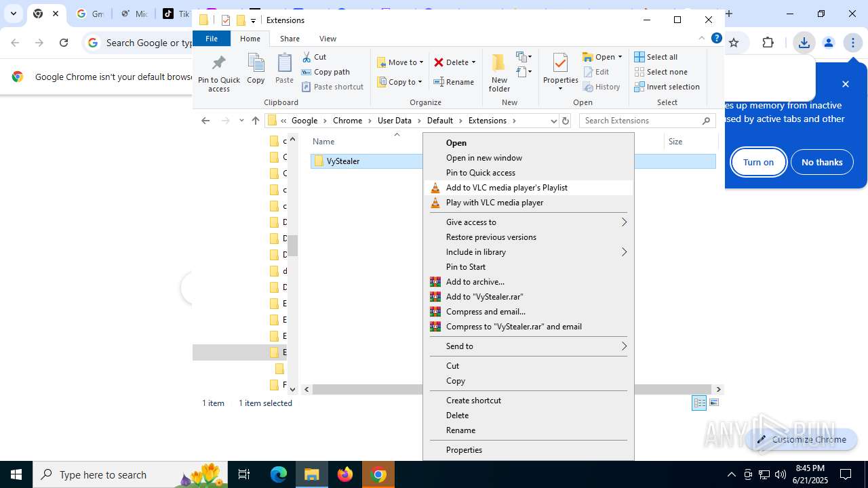Click Select all in the ribbon
868x488 pixels.
656,57
